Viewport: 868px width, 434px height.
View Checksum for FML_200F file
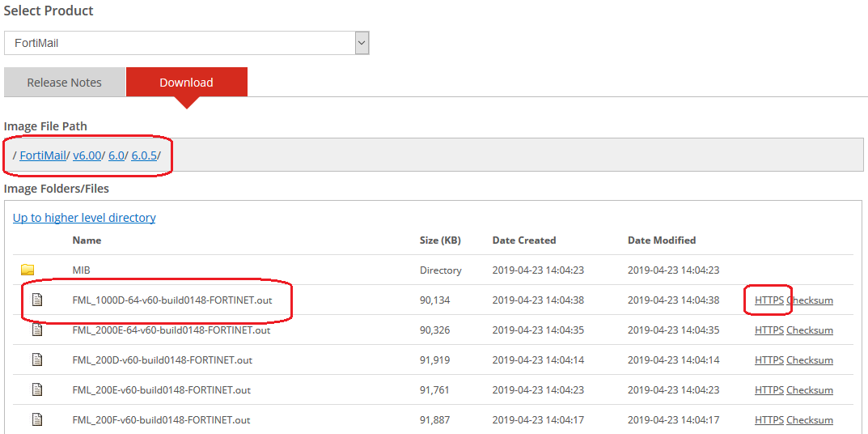[810, 420]
